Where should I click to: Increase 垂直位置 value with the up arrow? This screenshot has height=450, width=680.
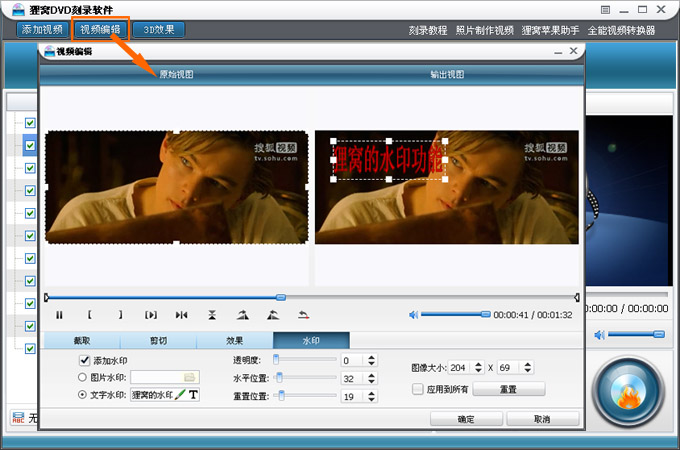click(x=371, y=393)
